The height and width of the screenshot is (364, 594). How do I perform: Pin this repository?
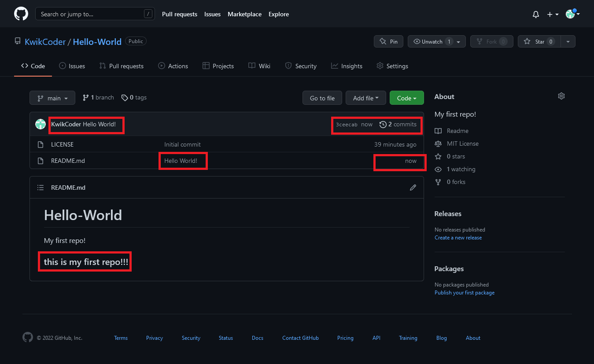[388, 41]
